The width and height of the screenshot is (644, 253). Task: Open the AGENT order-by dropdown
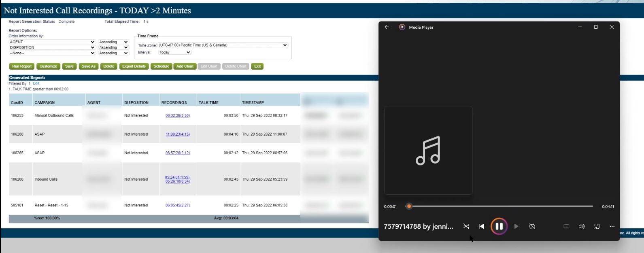coord(52,42)
